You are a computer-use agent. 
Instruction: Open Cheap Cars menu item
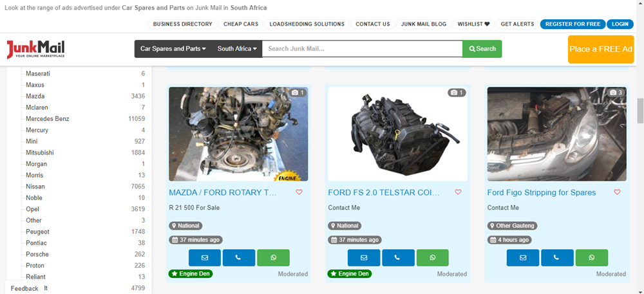pyautogui.click(x=241, y=24)
